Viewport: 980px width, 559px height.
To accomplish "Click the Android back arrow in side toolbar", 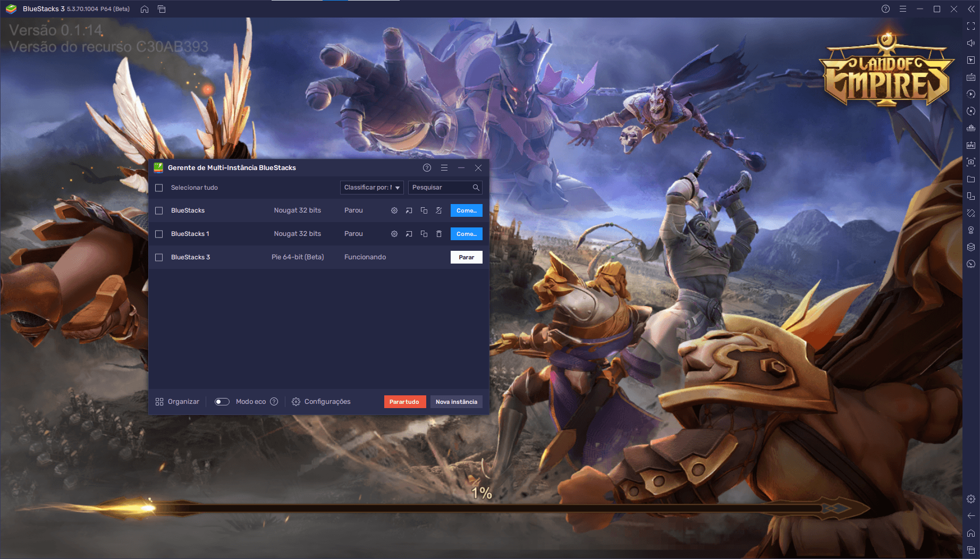I will 971,516.
